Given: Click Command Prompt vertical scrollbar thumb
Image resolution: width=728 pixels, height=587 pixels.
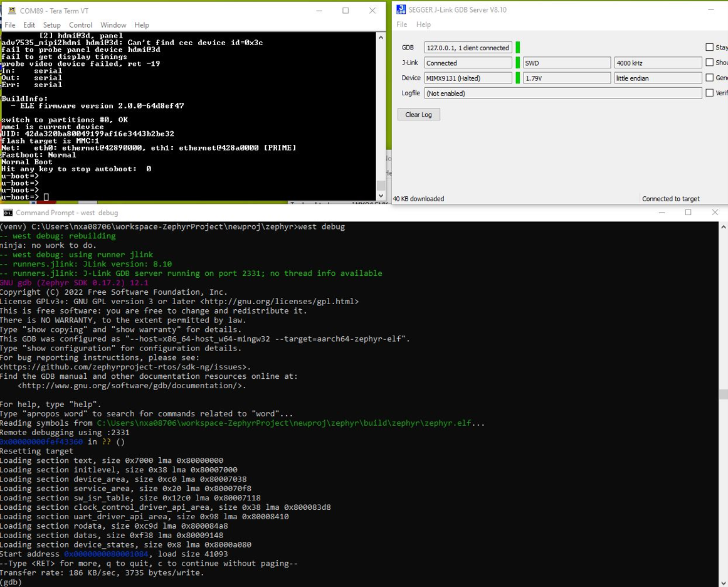Looking at the screenshot, I should [724, 394].
